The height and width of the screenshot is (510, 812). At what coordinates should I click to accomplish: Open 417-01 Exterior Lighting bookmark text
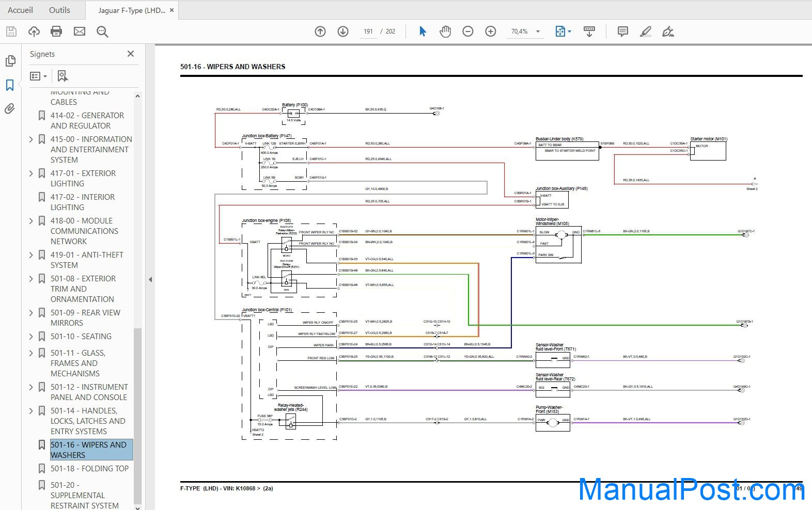coord(83,179)
